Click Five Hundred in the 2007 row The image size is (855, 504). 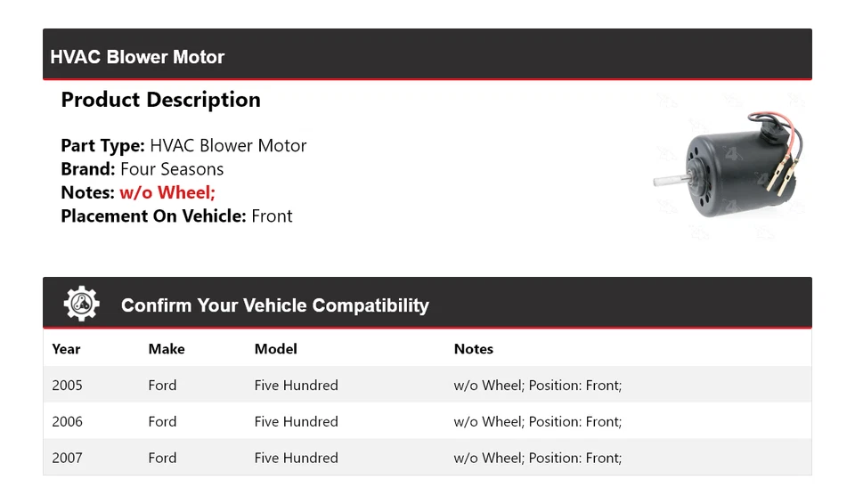click(296, 458)
